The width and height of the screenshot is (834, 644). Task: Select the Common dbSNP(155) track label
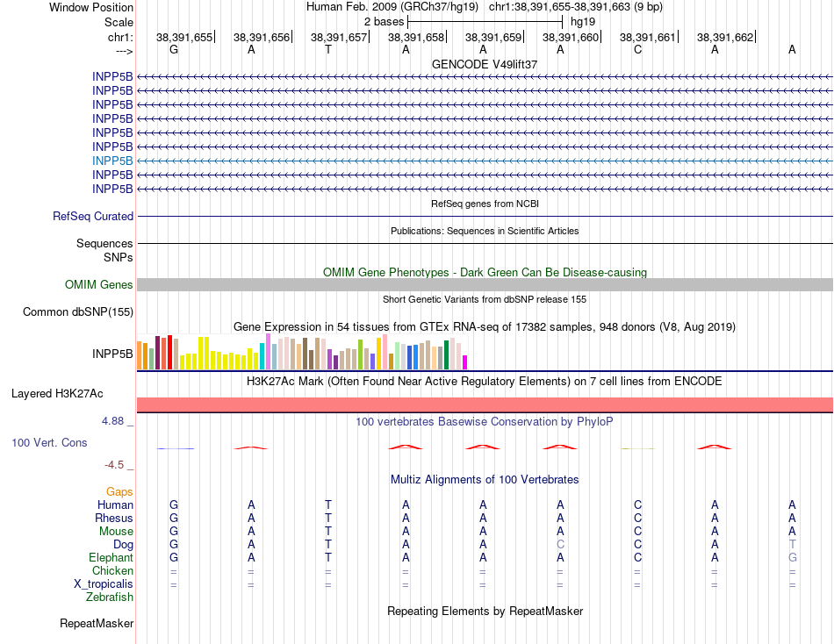[78, 311]
